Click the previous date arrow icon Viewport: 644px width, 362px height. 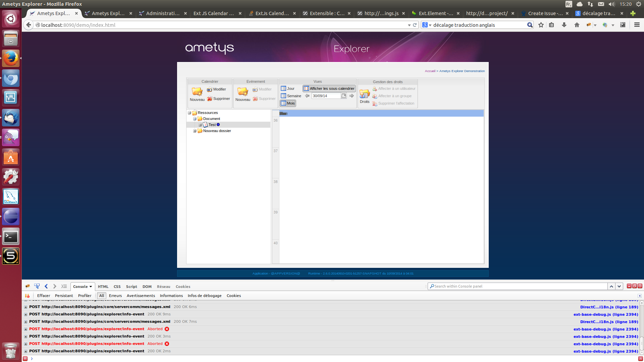[x=307, y=96]
